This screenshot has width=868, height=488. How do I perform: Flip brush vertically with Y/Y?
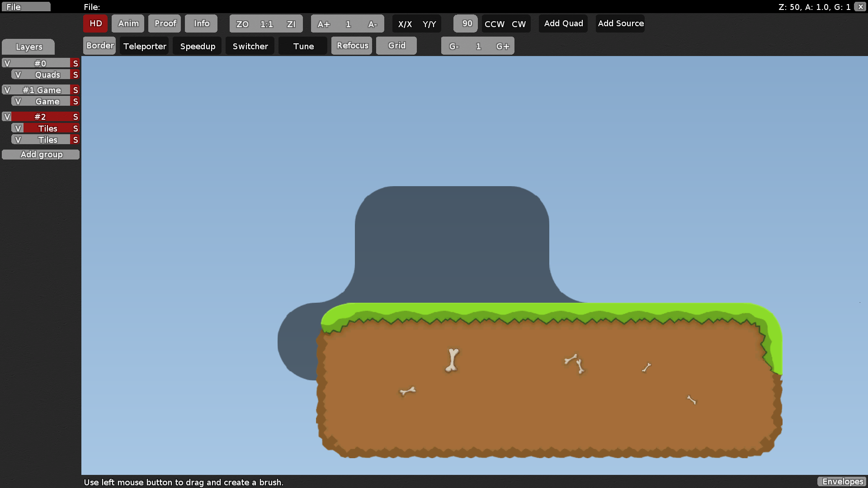(429, 24)
